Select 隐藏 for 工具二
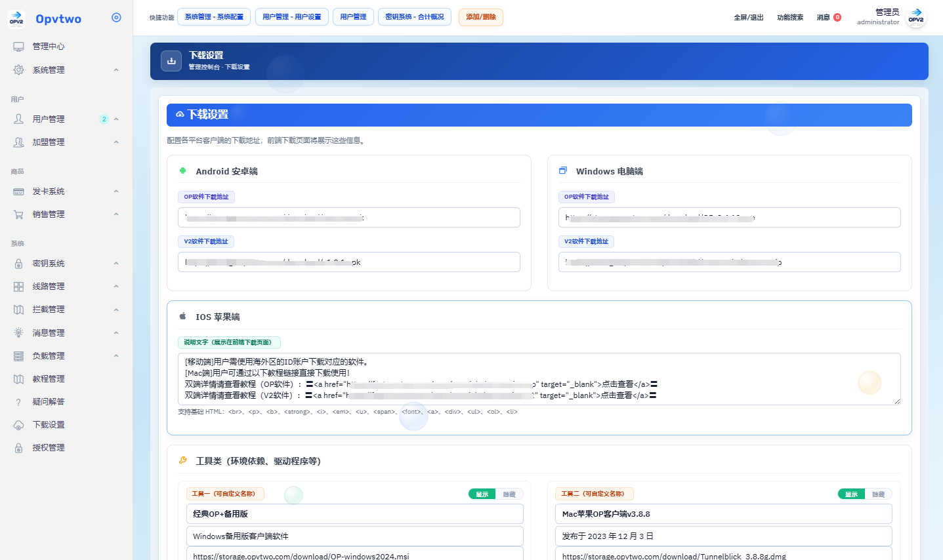The width and height of the screenshot is (943, 560). click(879, 494)
